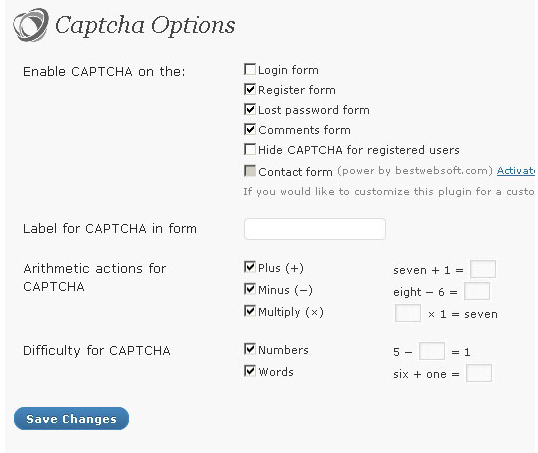The image size is (538, 453).
Task: Open the Activate link for Contact form
Action: (x=516, y=171)
